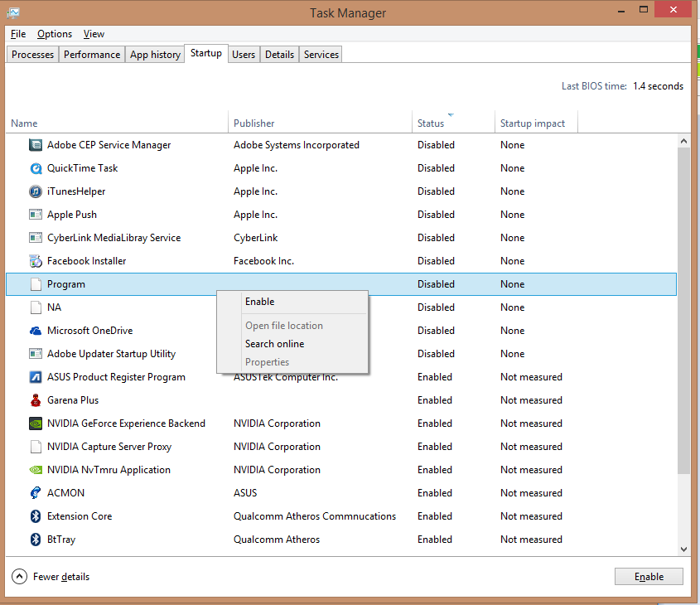Select the NA entry name
The width and height of the screenshot is (700, 605).
pyautogui.click(x=54, y=307)
